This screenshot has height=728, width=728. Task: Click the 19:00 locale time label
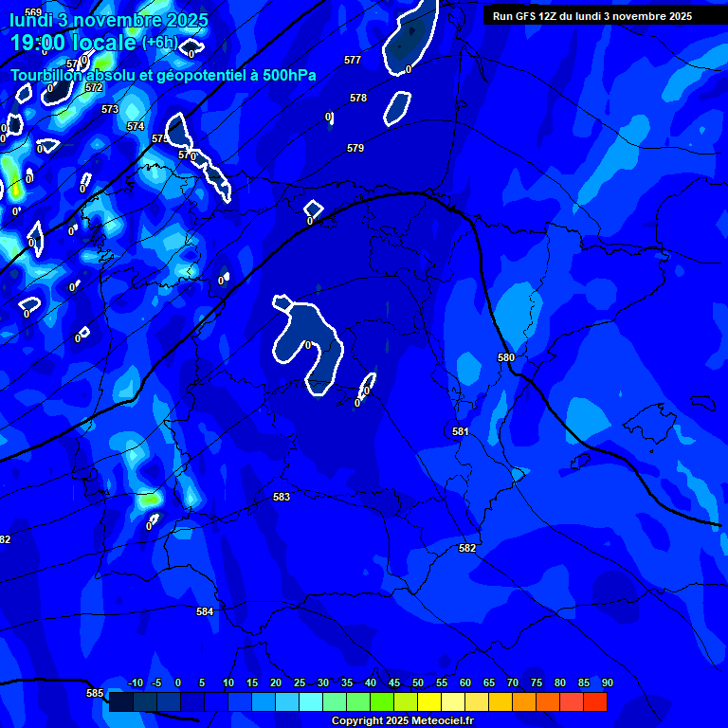tap(73, 43)
